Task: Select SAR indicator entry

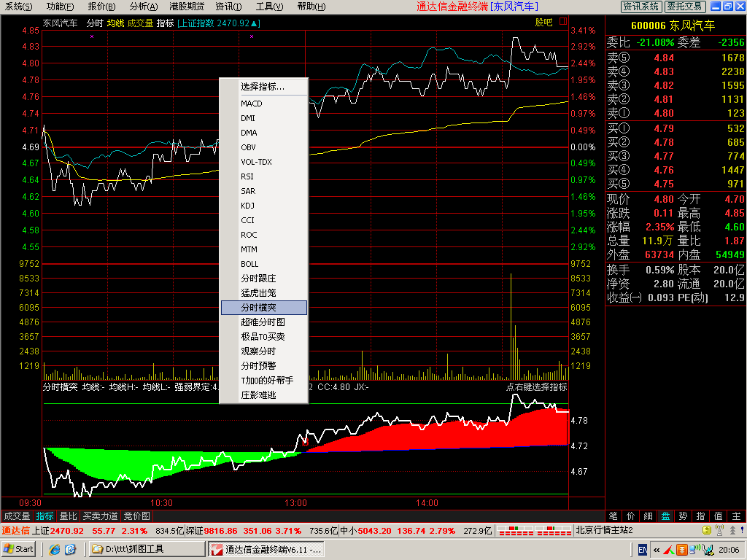Action: tap(263, 191)
